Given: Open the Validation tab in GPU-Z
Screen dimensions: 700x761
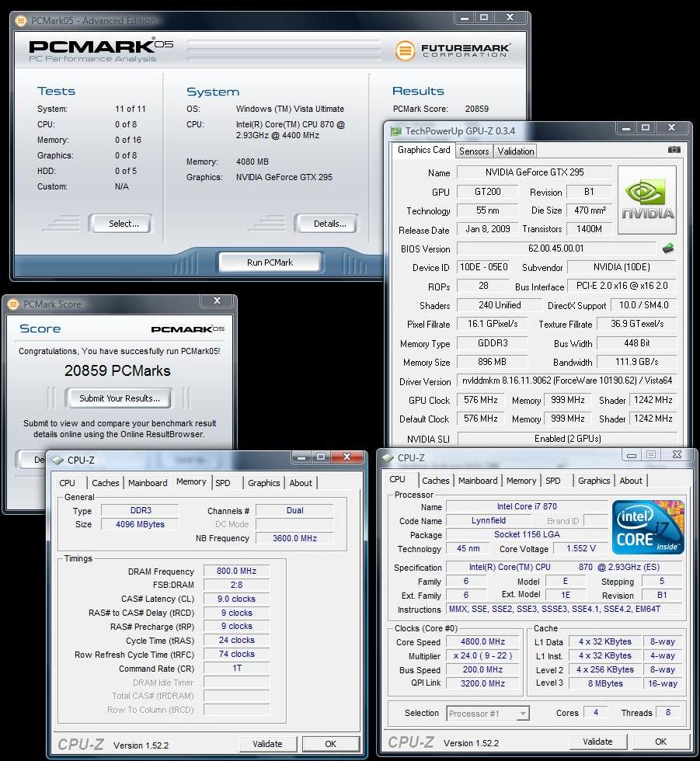Looking at the screenshot, I should (516, 151).
